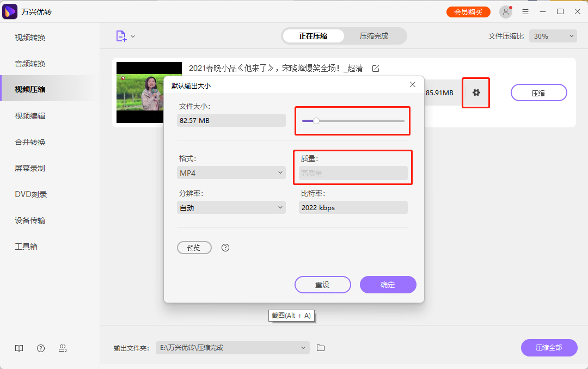The height and width of the screenshot is (369, 588).
Task: Click the community/contact icon in bottom bar
Action: pyautogui.click(x=63, y=348)
